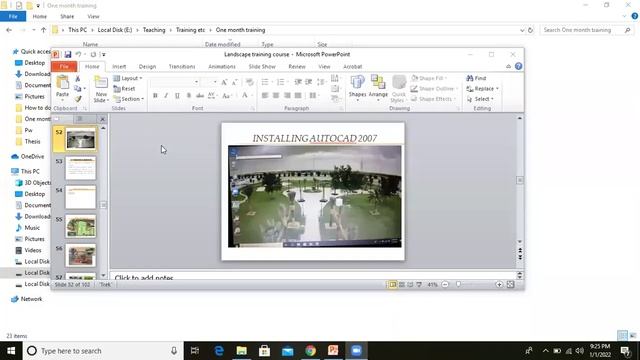
Task: Open the PowerPoint File tab
Action: click(64, 66)
